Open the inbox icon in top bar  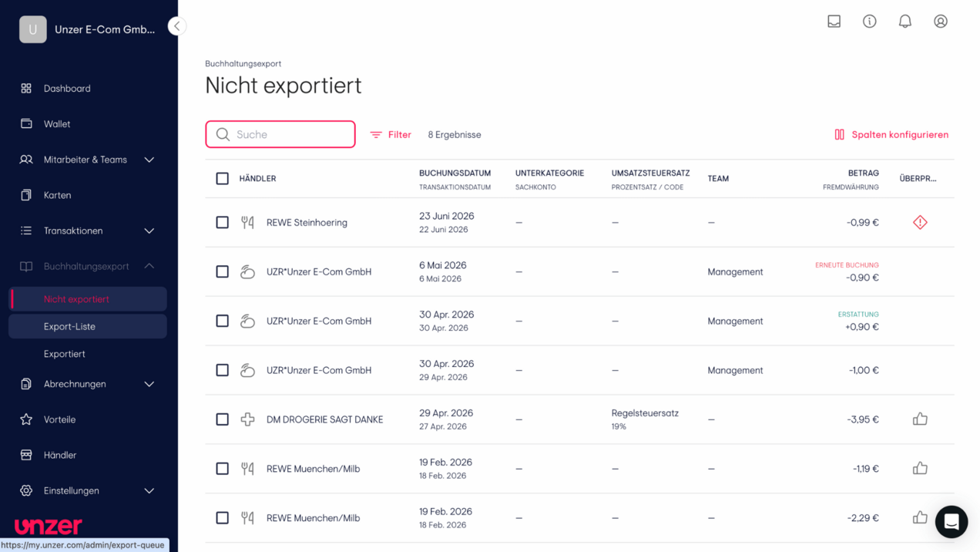(834, 22)
